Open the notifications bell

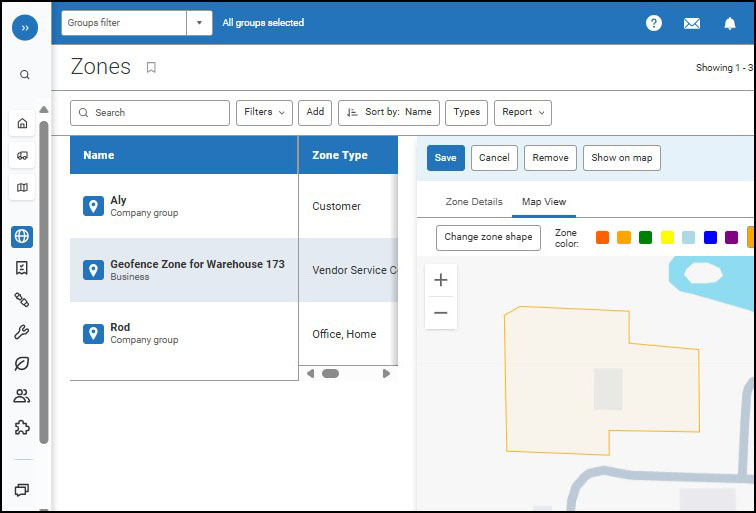pos(730,23)
